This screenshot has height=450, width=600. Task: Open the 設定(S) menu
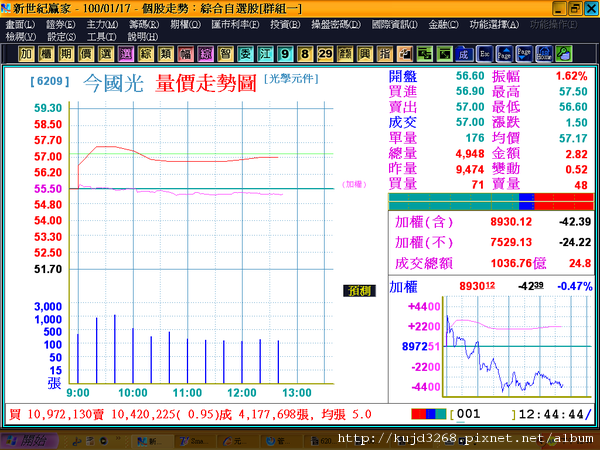coord(61,37)
